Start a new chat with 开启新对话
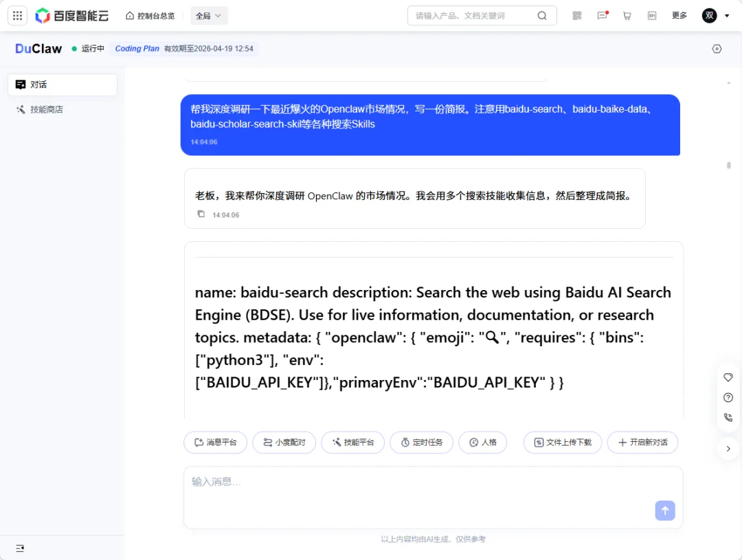The height and width of the screenshot is (560, 742). pos(642,442)
